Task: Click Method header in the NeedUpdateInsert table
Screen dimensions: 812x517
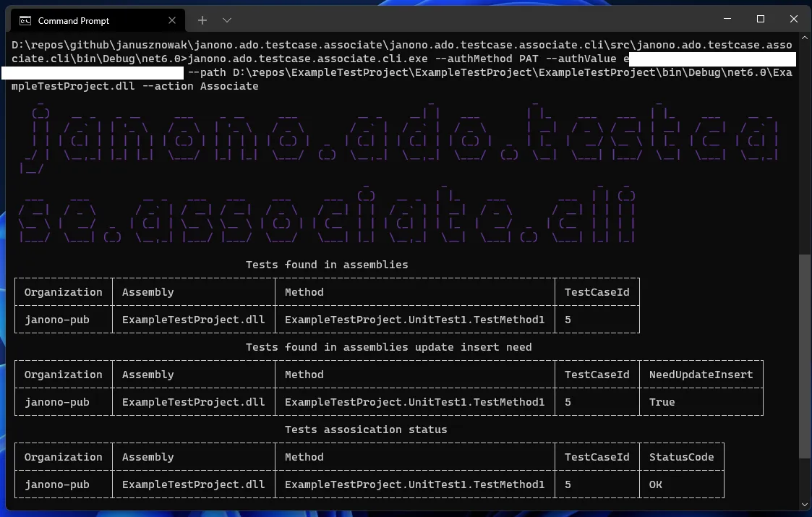Action: [304, 375]
